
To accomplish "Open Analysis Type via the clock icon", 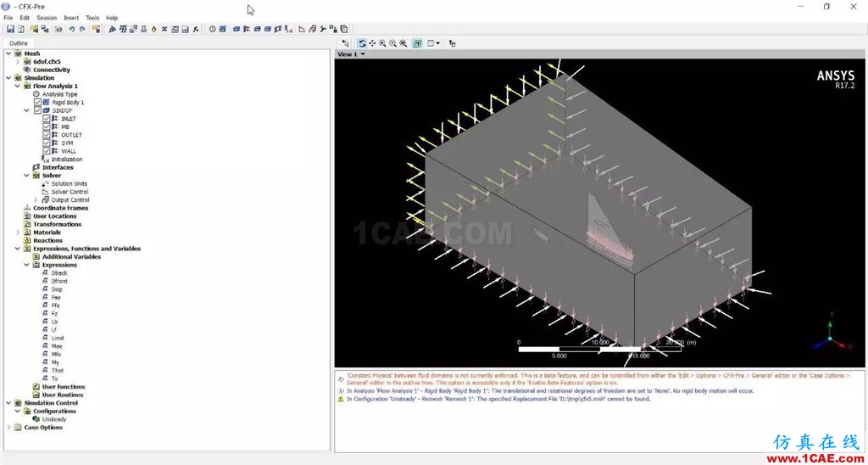I will pos(212,29).
